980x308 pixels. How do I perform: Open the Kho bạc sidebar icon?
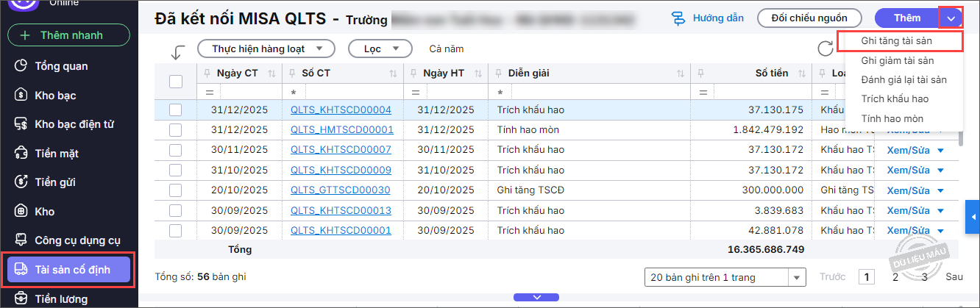[x=21, y=95]
